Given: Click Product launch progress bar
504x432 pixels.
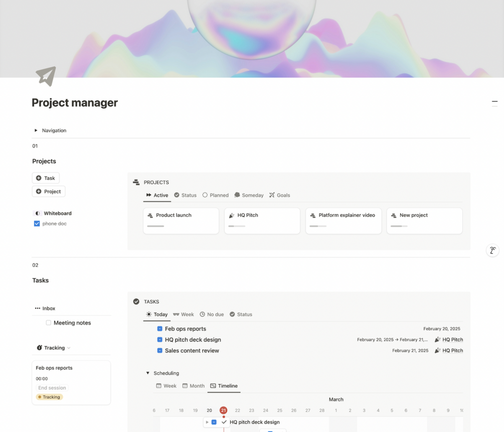Looking at the screenshot, I should 155,226.
